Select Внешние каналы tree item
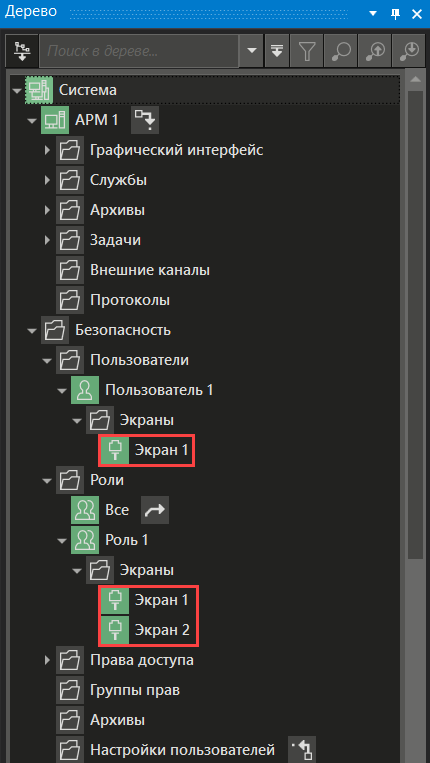The width and height of the screenshot is (430, 763). pos(150,270)
